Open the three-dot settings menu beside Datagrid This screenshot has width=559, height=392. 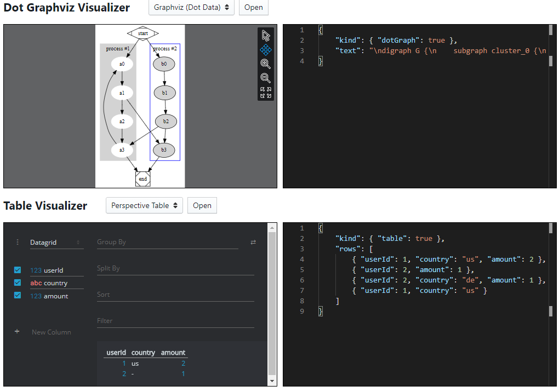pyautogui.click(x=18, y=242)
